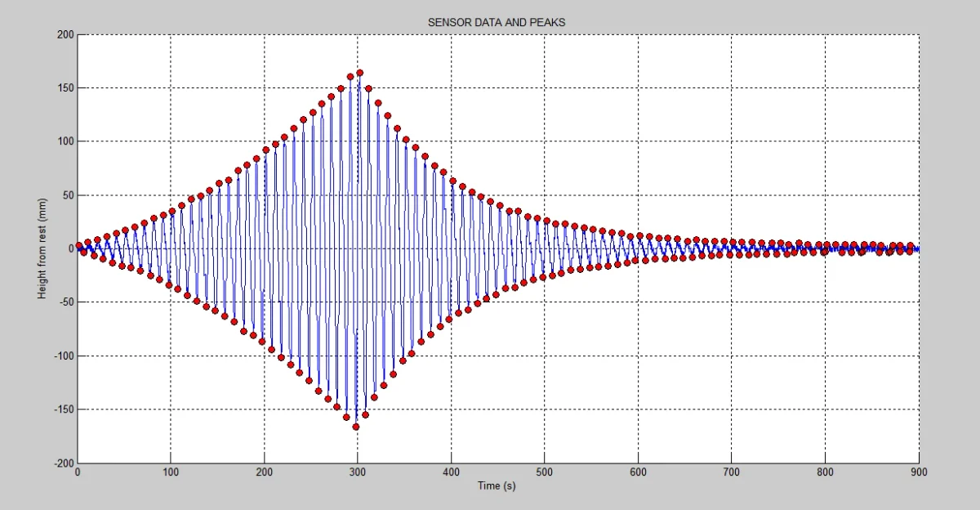This screenshot has height=510, width=980.
Task: Click the "-150" tick label on the height axis
Action: (64, 409)
